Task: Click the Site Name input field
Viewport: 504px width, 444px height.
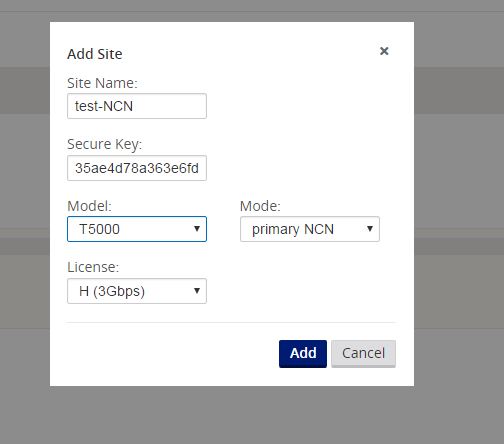Action: click(137, 106)
